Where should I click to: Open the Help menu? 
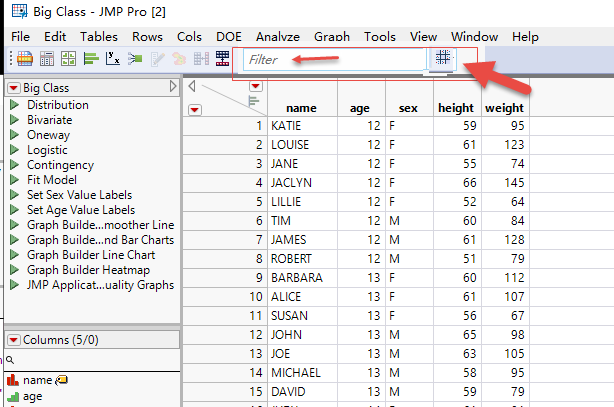[525, 36]
